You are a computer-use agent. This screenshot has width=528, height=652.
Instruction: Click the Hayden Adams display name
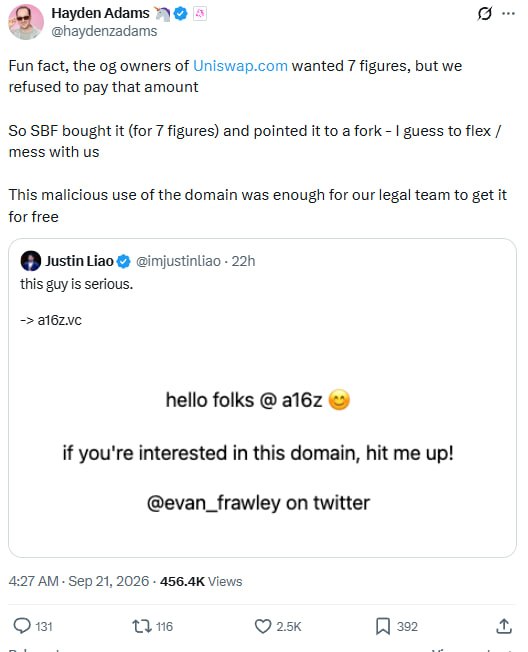click(100, 13)
